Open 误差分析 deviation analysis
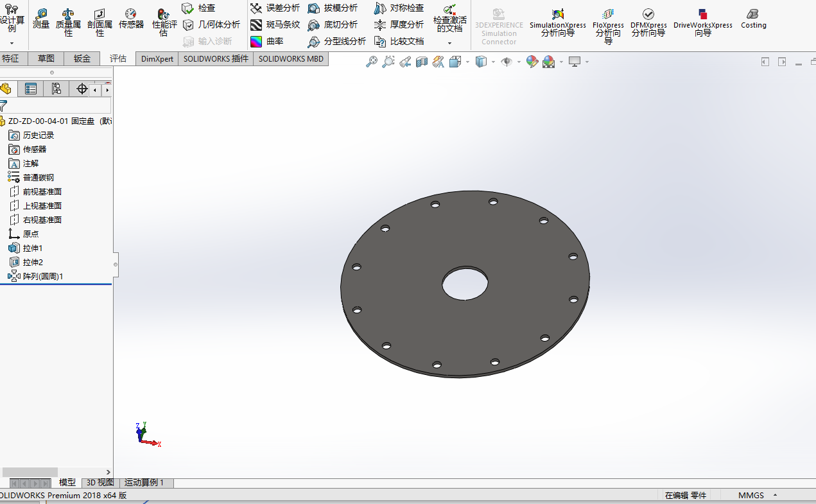This screenshot has height=504, width=816. coord(275,8)
